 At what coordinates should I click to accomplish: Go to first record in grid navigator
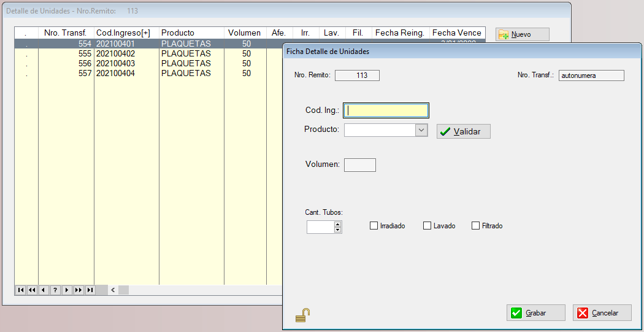(21, 290)
